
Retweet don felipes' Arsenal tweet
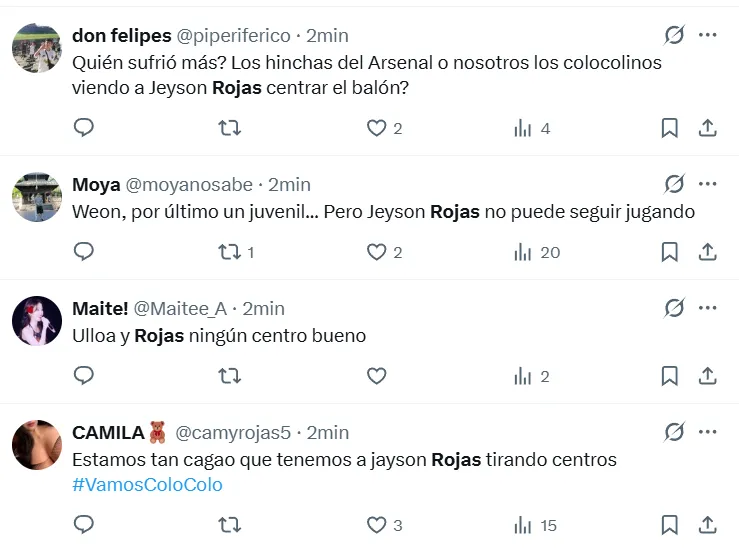(x=230, y=128)
